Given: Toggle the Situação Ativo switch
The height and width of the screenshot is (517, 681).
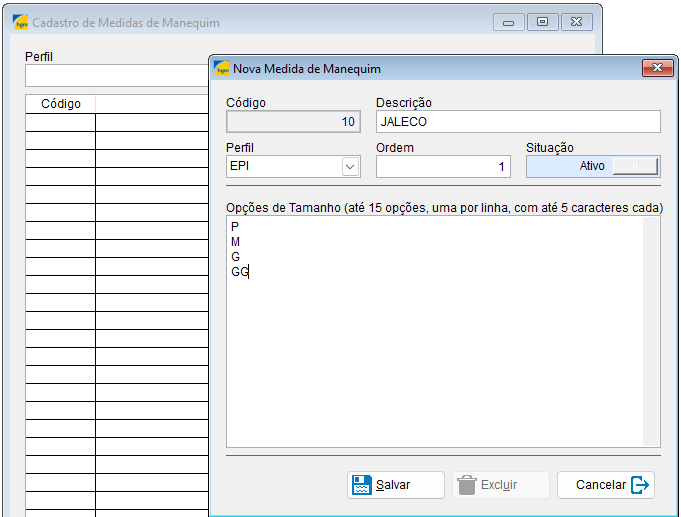Looking at the screenshot, I should [634, 166].
